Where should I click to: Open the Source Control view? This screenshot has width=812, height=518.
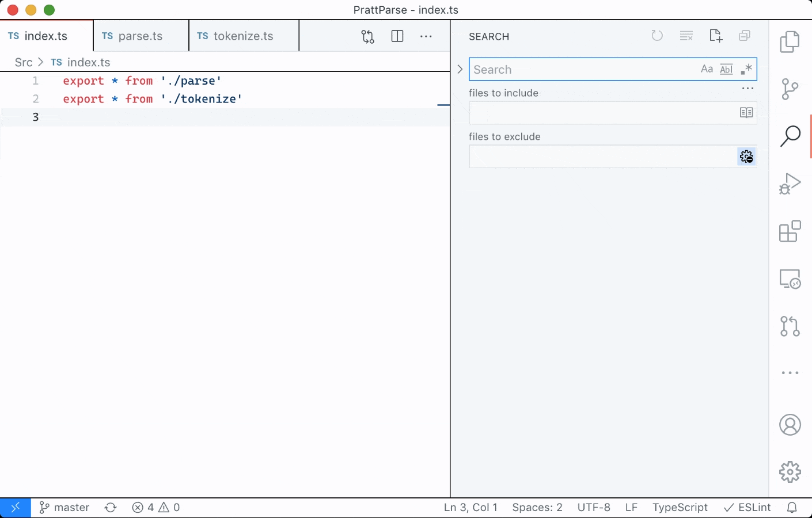(x=790, y=89)
